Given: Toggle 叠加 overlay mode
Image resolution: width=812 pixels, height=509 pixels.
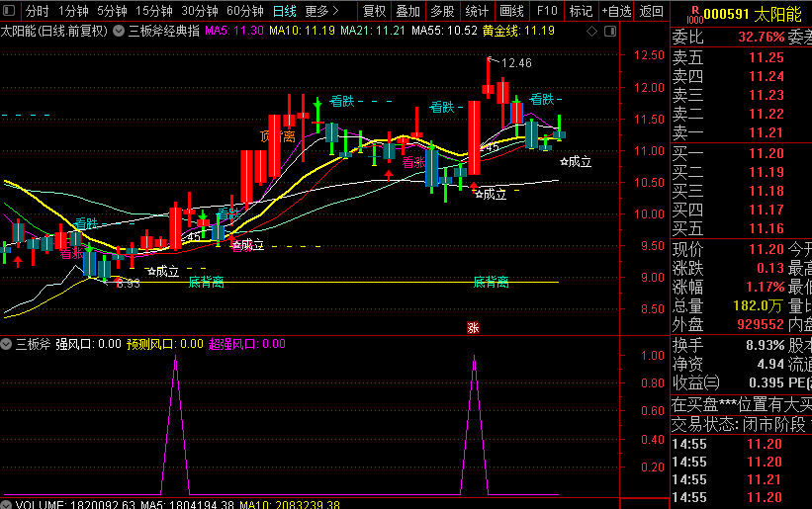Looking at the screenshot, I should coord(407,12).
